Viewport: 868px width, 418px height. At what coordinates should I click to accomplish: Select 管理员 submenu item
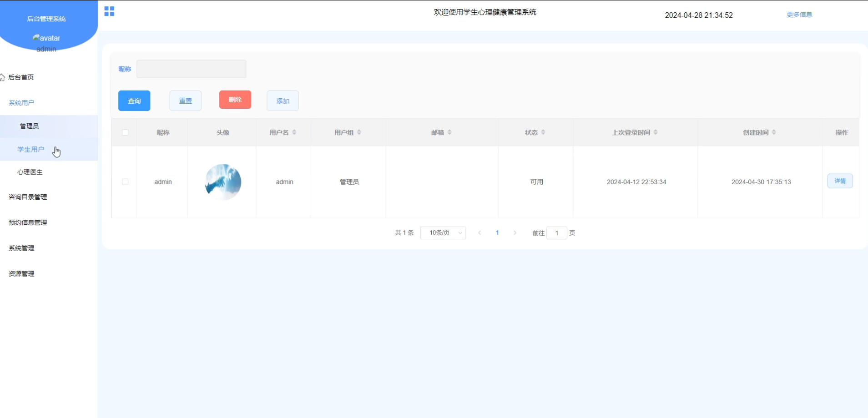pyautogui.click(x=49, y=126)
